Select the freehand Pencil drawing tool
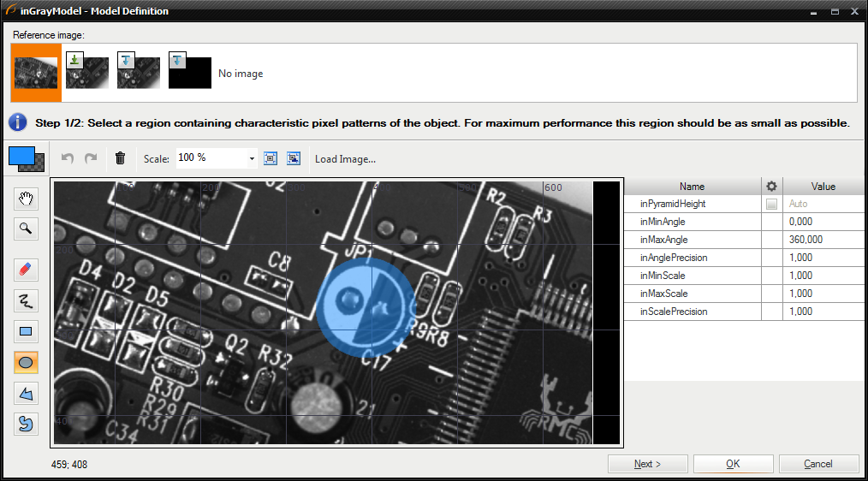Screen dimensions: 868x481 27,300
